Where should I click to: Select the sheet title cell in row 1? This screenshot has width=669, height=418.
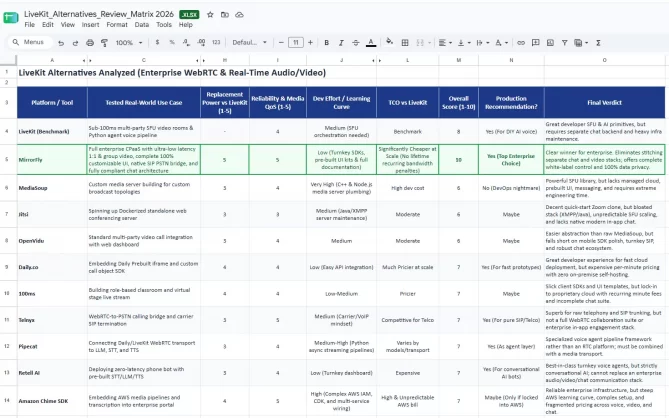pos(172,73)
